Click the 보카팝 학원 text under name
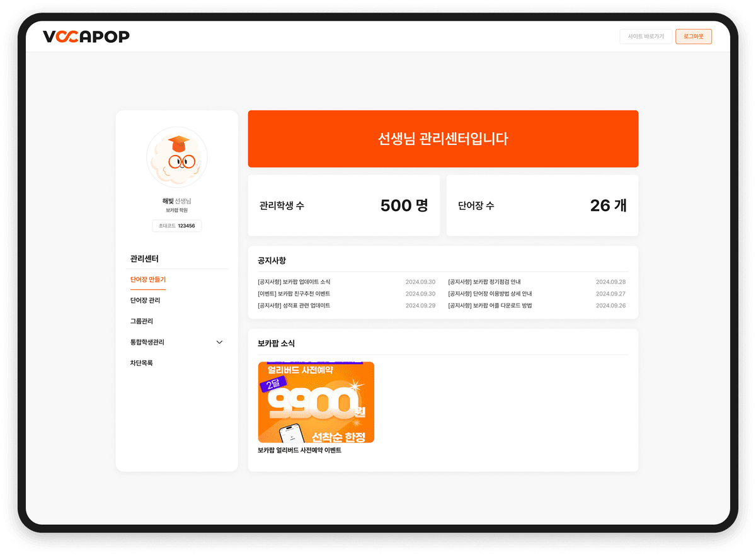 pos(177,210)
